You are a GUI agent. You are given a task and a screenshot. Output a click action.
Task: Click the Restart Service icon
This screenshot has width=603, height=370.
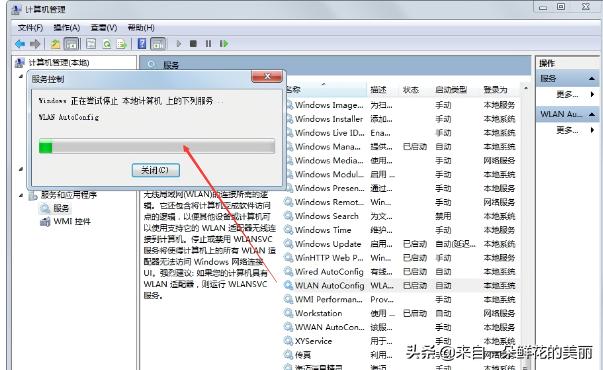click(x=224, y=44)
